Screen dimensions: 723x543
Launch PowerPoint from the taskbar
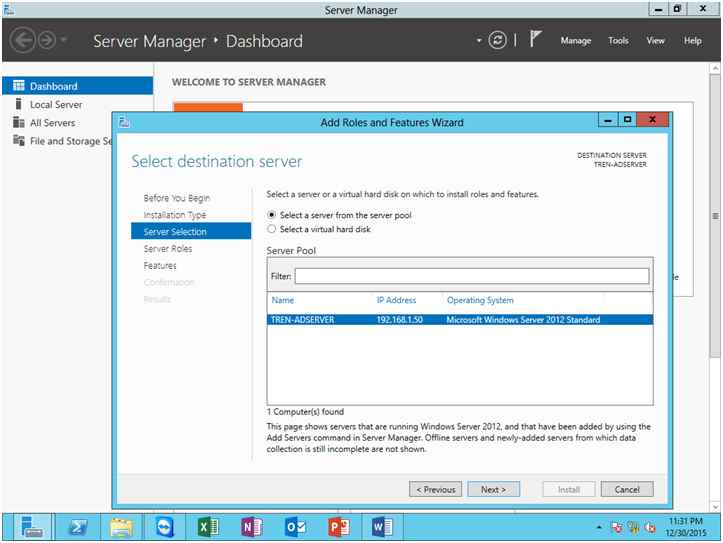pos(338,527)
